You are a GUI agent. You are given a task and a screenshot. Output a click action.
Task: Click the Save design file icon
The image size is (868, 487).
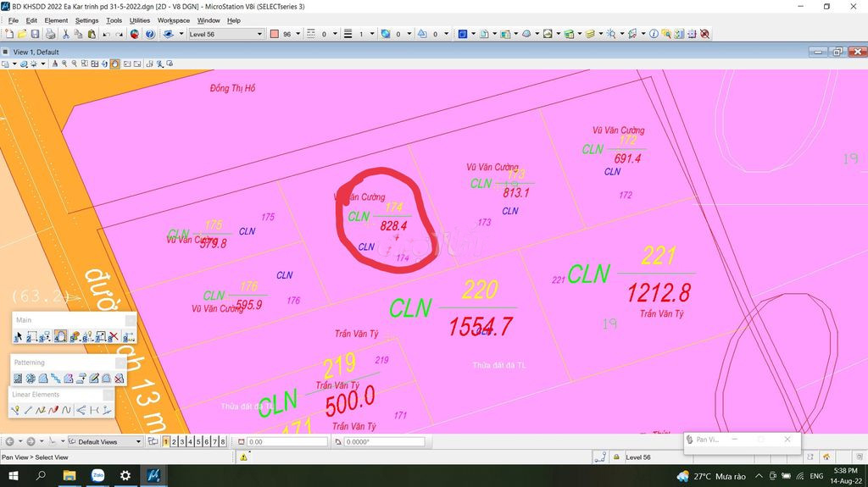(35, 34)
